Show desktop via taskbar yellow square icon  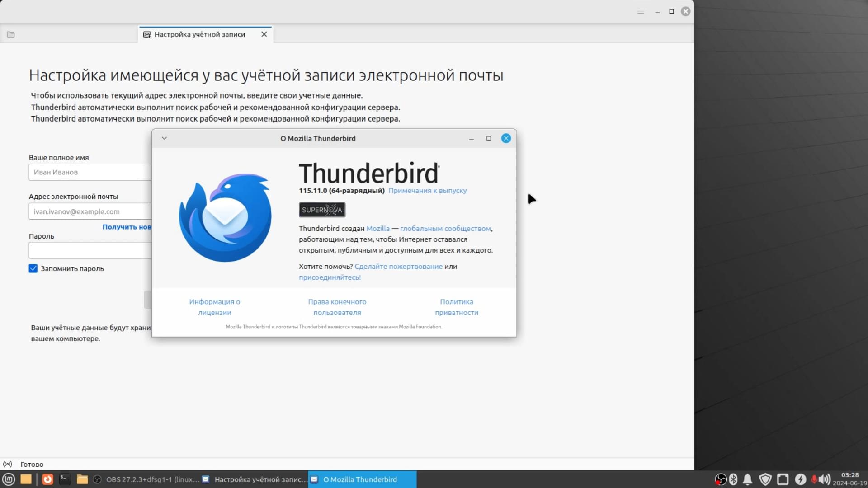pos(26,479)
